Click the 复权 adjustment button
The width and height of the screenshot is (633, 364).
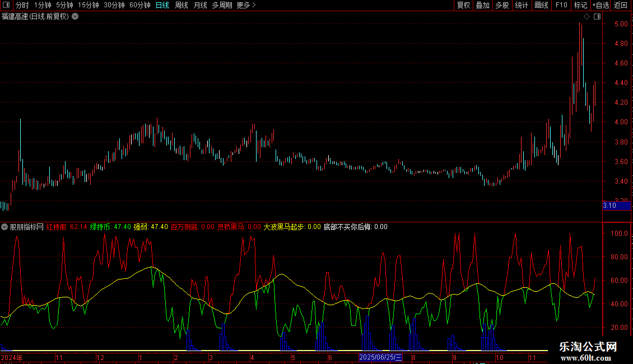point(463,5)
